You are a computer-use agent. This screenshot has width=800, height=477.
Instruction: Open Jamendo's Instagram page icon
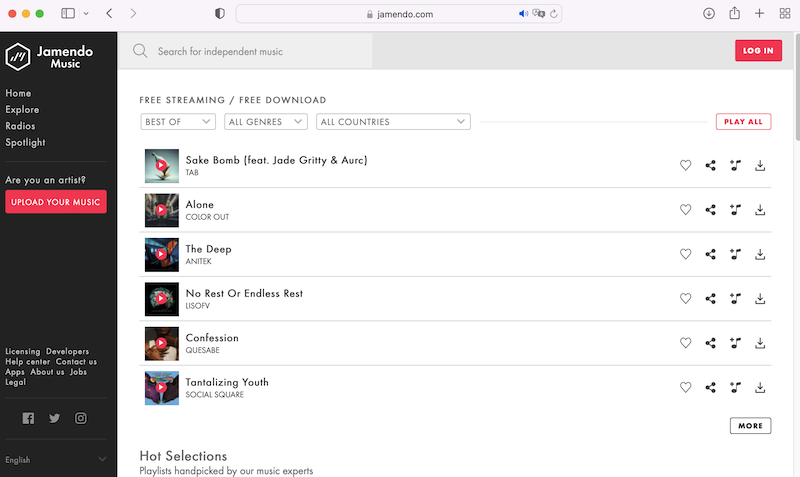[81, 418]
